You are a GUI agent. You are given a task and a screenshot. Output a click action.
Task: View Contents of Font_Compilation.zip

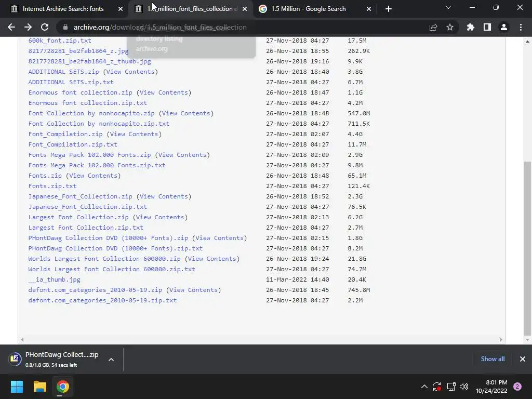pyautogui.click(x=134, y=134)
